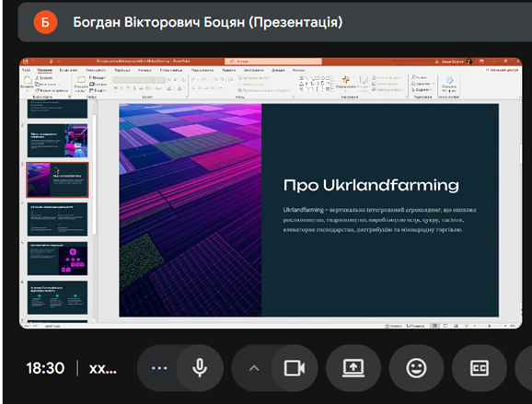Click the Cut button in clipboard group
The height and width of the screenshot is (404, 532).
coord(44,78)
